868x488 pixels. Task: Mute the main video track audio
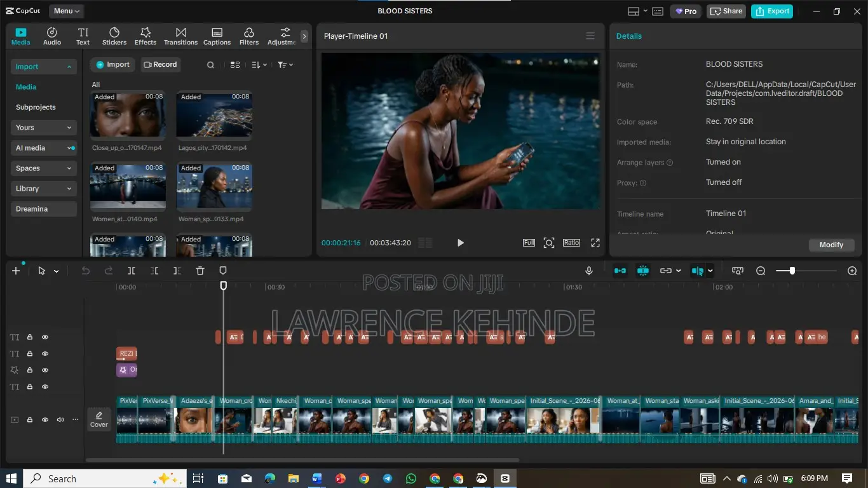coord(60,419)
